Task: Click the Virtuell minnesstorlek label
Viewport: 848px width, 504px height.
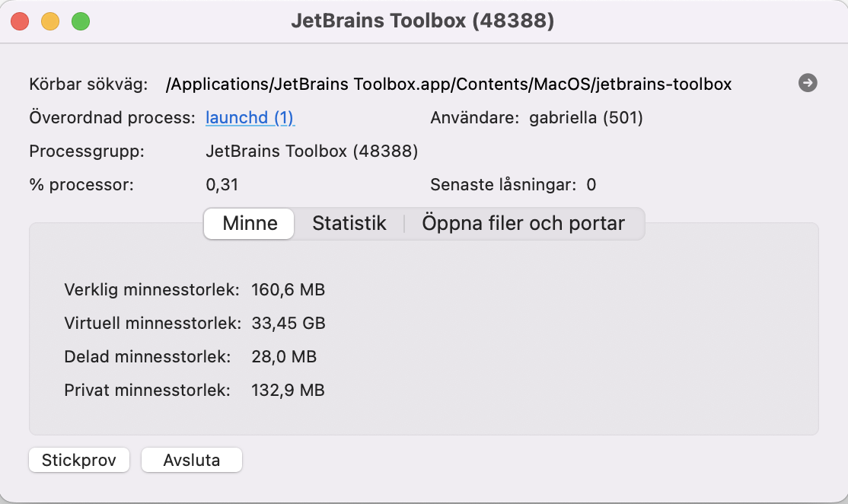Action: [x=152, y=323]
